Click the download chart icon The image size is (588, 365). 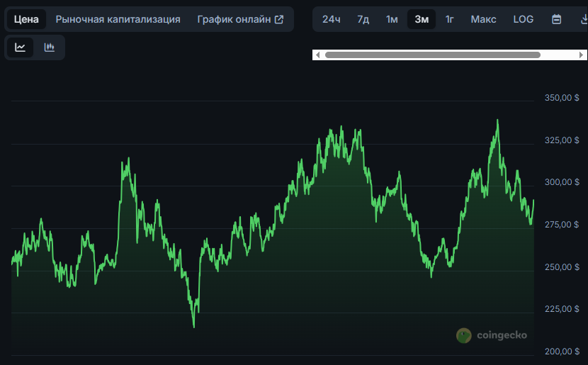click(x=582, y=19)
